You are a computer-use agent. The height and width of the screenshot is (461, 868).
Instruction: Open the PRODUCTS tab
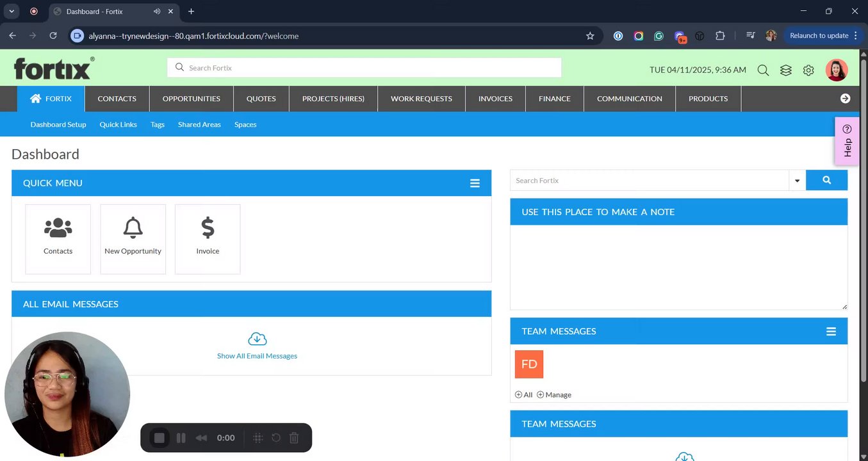point(708,99)
